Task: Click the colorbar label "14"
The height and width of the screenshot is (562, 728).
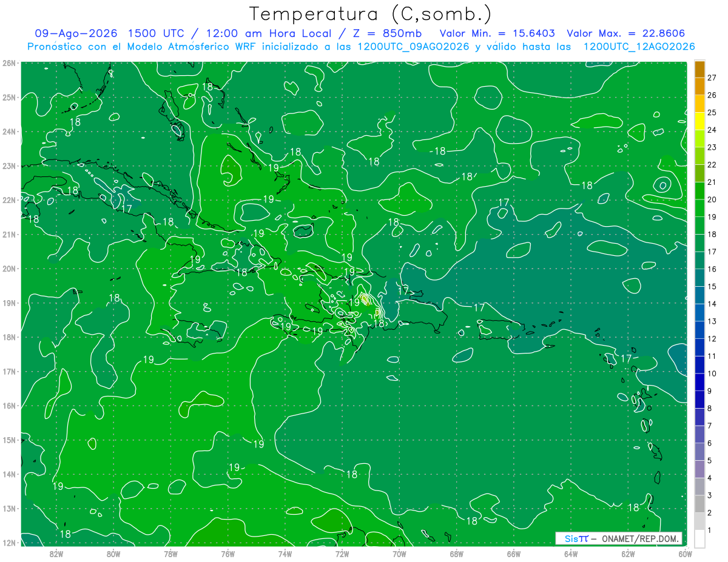Action: 712,304
